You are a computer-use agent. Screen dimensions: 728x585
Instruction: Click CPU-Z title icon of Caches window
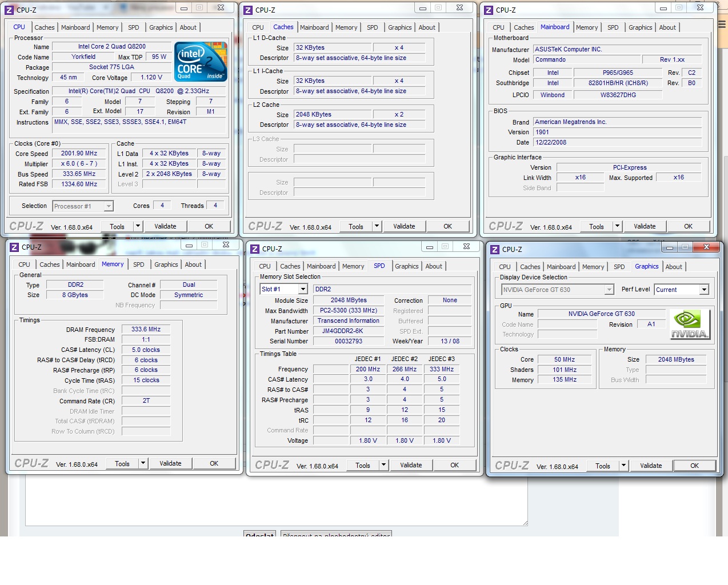(248, 10)
